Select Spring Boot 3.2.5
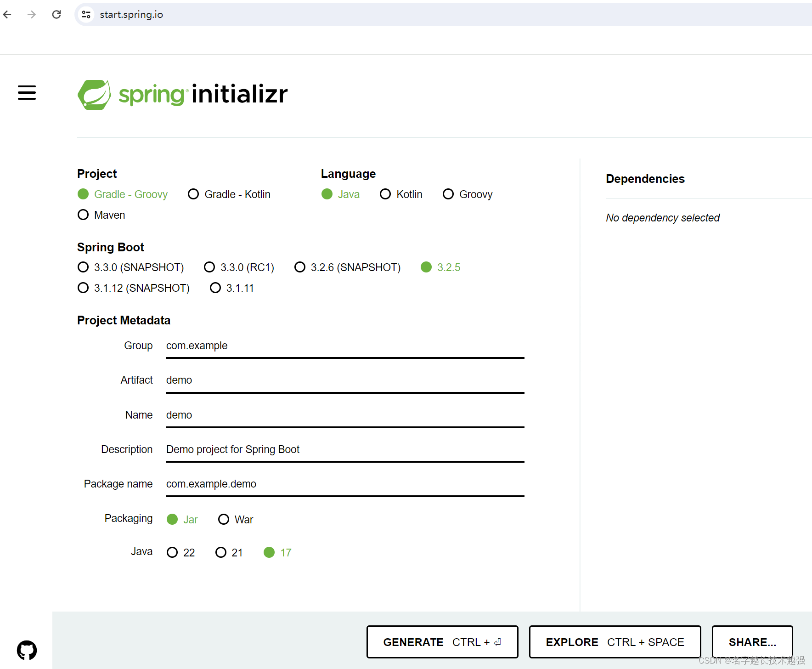This screenshot has height=669, width=812. (440, 267)
